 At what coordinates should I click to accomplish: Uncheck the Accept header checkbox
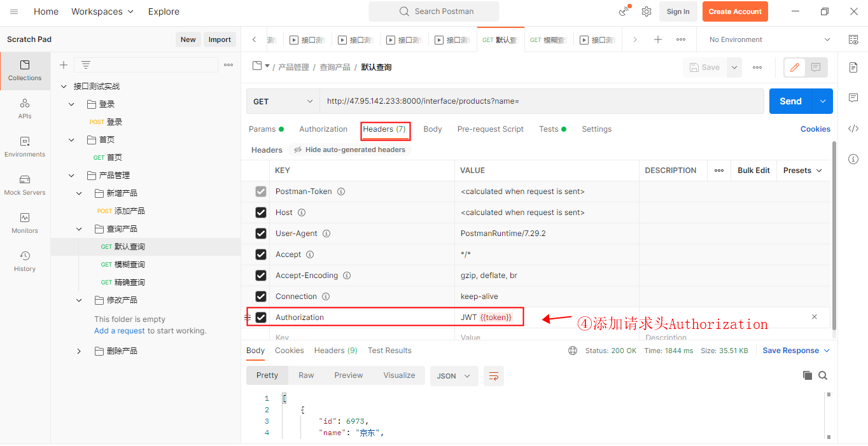[x=261, y=254]
